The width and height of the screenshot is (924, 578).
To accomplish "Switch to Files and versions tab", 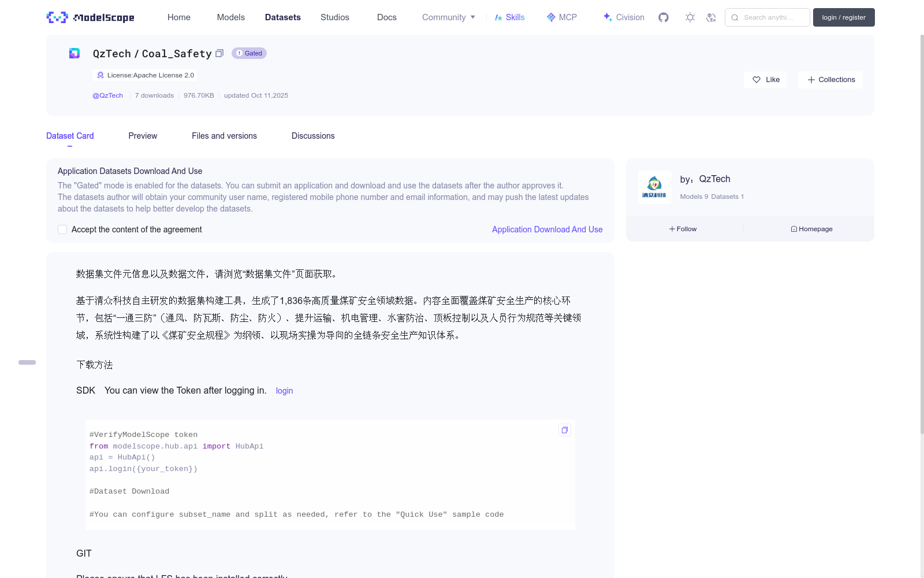I will [x=224, y=136].
